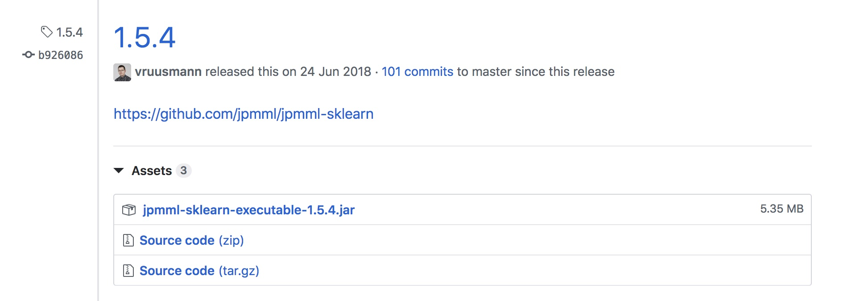Viewport: 868px width, 301px height.
Task: Click the Assets section label
Action: coord(152,171)
